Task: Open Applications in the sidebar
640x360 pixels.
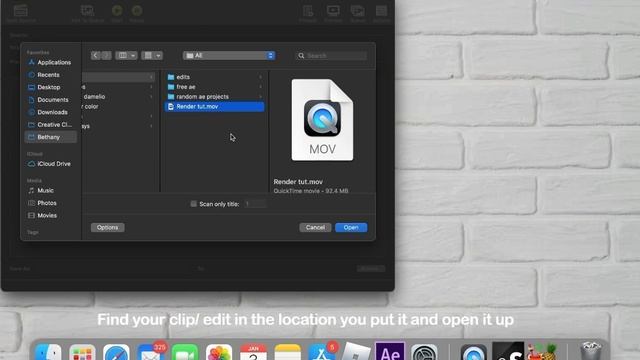Action: 50,62
